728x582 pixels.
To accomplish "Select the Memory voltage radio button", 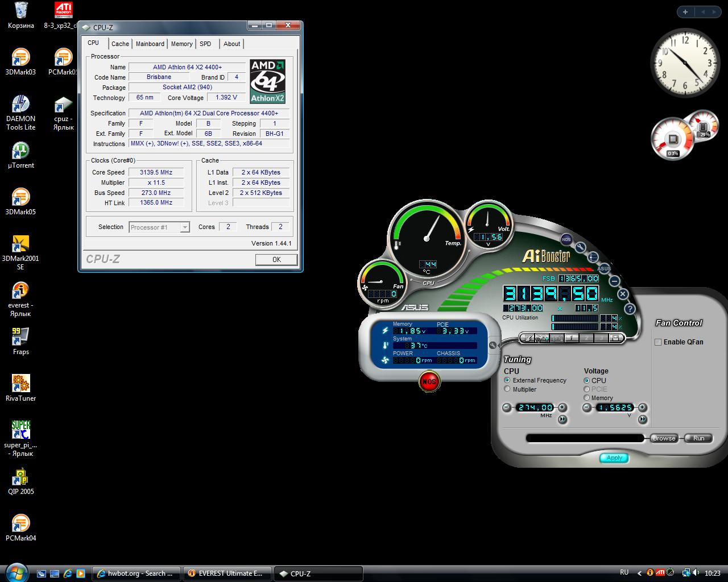I will (586, 398).
